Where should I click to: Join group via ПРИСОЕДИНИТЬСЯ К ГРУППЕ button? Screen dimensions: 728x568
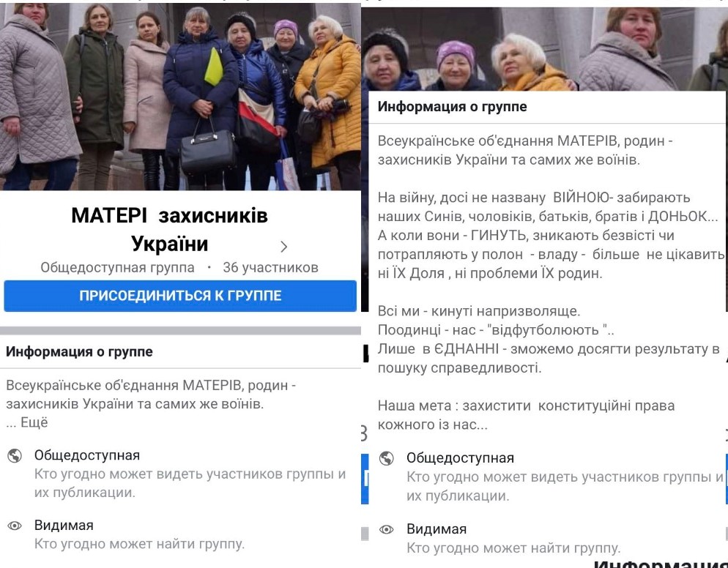[x=180, y=296]
